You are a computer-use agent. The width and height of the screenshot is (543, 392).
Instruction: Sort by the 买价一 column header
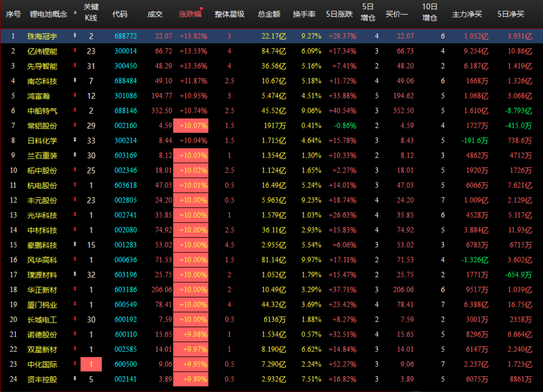click(396, 14)
